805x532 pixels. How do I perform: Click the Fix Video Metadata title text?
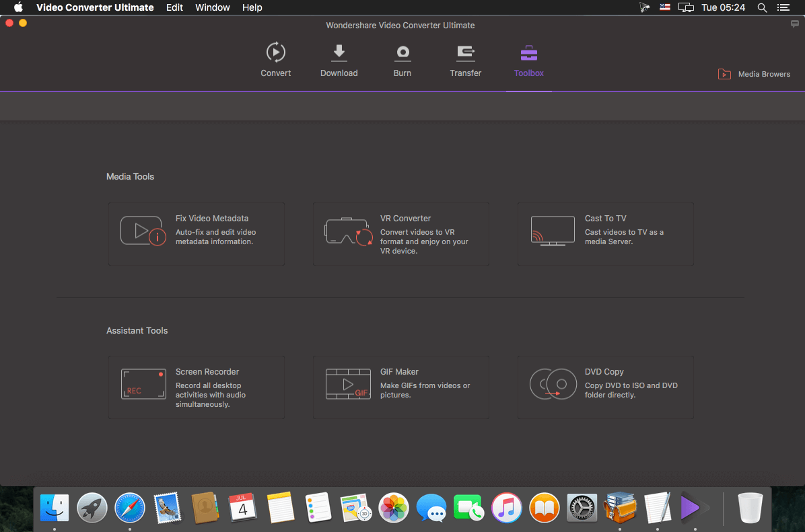211,219
